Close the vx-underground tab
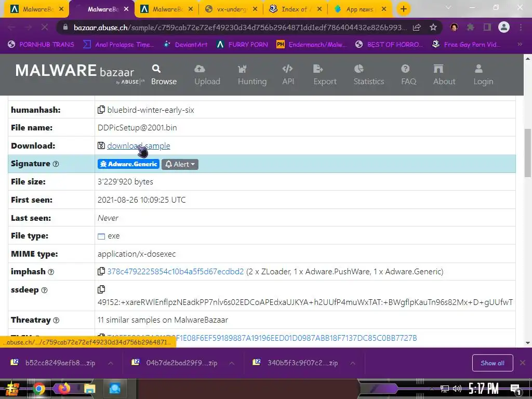The width and height of the screenshot is (532, 399). click(x=255, y=9)
